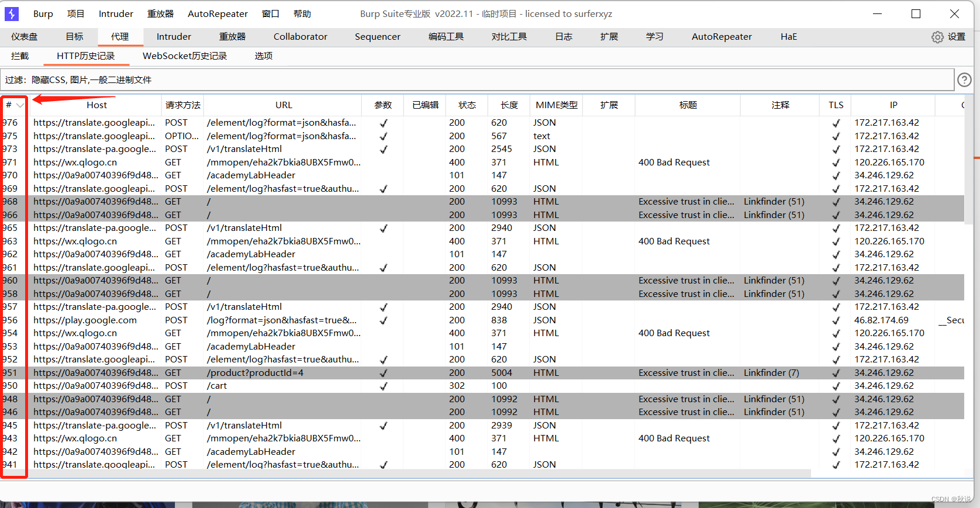This screenshot has height=508, width=980.
Task: Open the settings gear icon
Action: (x=937, y=37)
